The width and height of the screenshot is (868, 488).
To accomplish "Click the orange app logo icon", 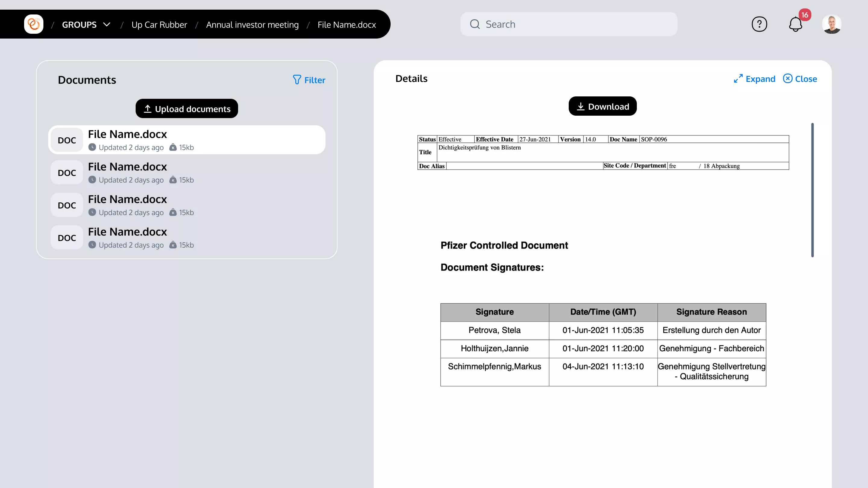I will (x=34, y=24).
